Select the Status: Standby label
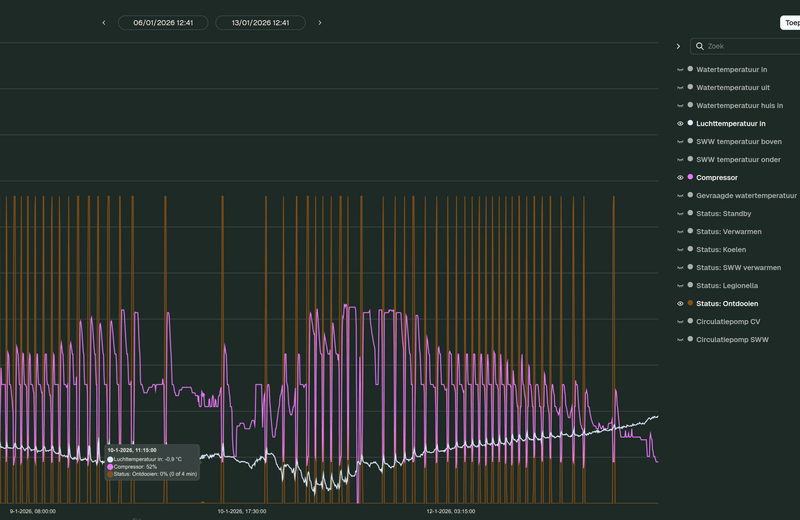Image resolution: width=800 pixels, height=520 pixels. tap(723, 213)
